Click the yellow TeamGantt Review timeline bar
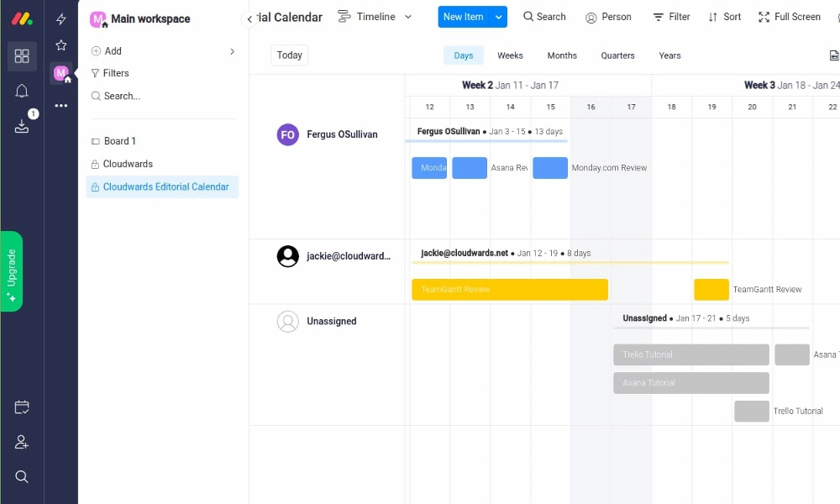 point(510,289)
